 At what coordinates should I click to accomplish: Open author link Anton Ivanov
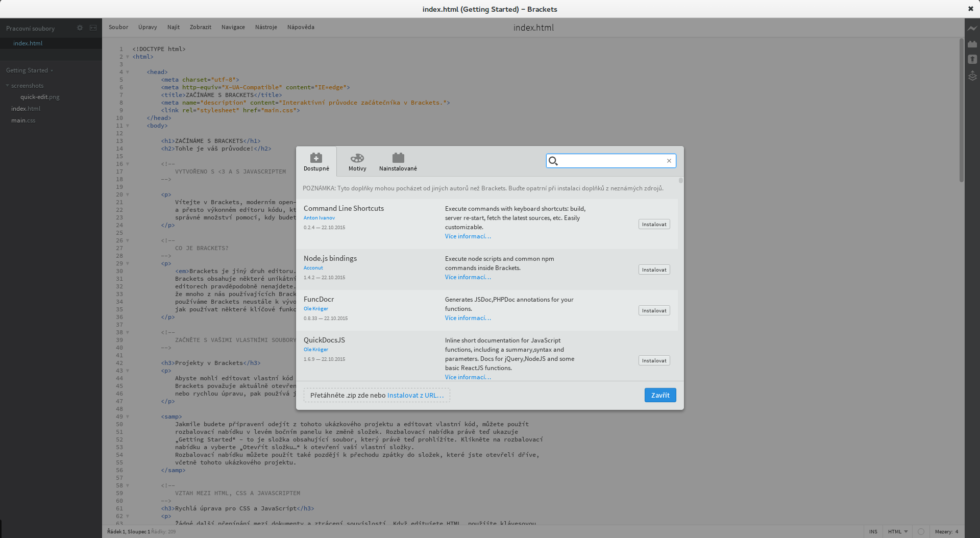point(319,218)
